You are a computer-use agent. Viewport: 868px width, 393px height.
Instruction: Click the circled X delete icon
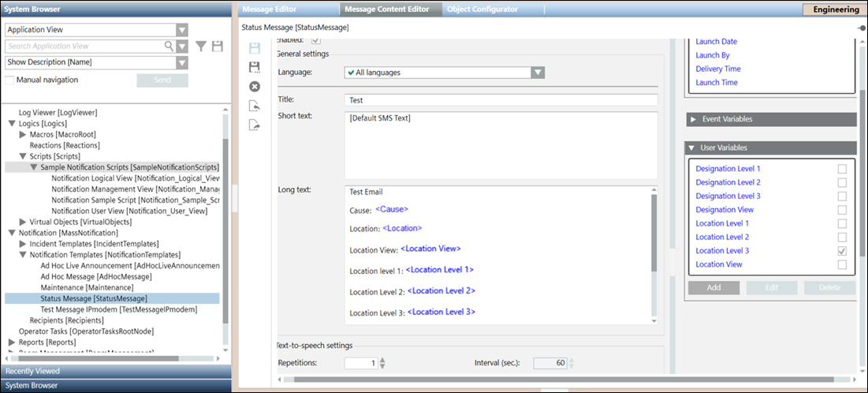point(255,87)
